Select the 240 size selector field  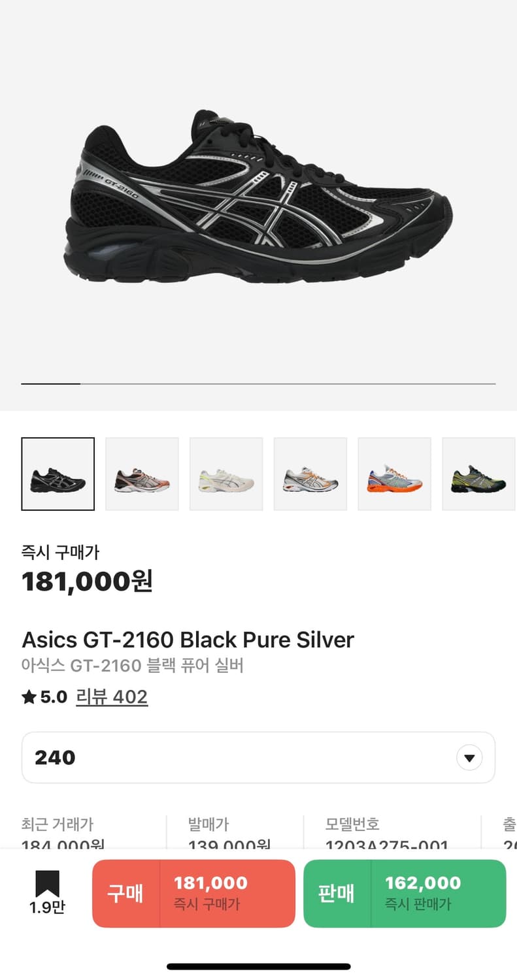[x=258, y=758]
